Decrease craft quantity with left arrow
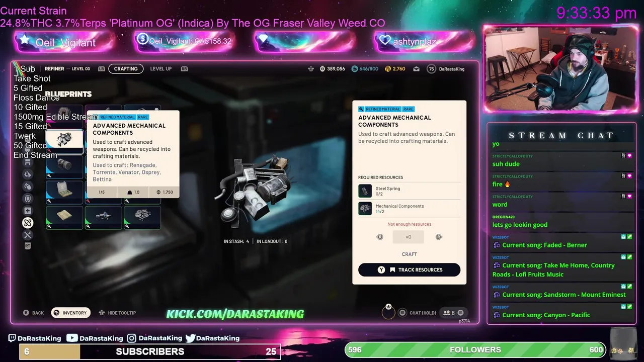The width and height of the screenshot is (644, 362). [x=380, y=237]
